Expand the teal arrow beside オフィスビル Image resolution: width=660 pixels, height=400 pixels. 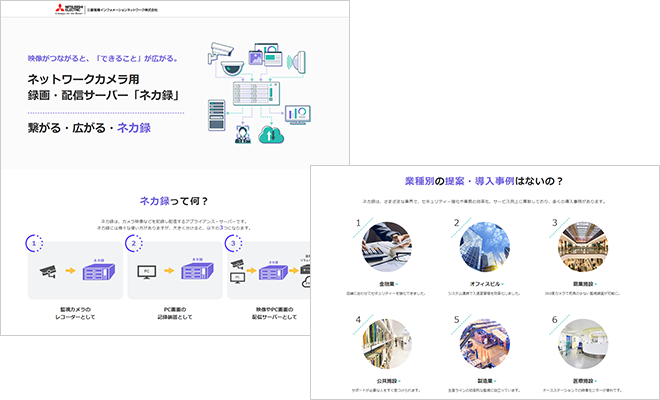point(503,285)
